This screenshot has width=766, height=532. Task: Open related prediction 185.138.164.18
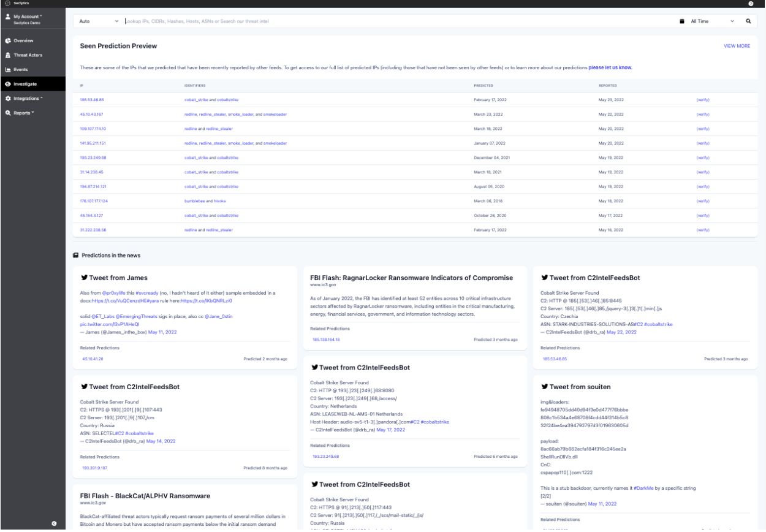326,339
